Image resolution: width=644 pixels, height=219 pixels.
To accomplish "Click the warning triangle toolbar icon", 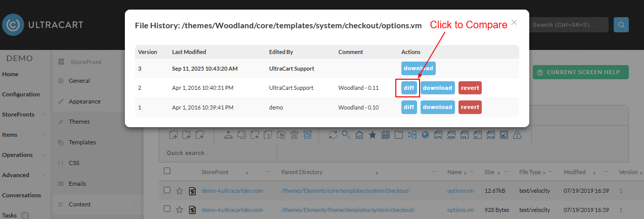I will (x=517, y=135).
